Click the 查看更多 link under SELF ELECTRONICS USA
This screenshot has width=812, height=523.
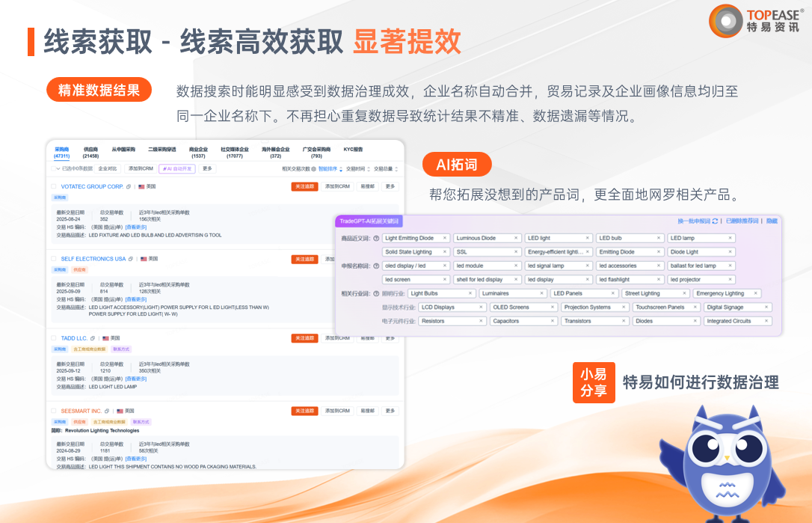136,299
